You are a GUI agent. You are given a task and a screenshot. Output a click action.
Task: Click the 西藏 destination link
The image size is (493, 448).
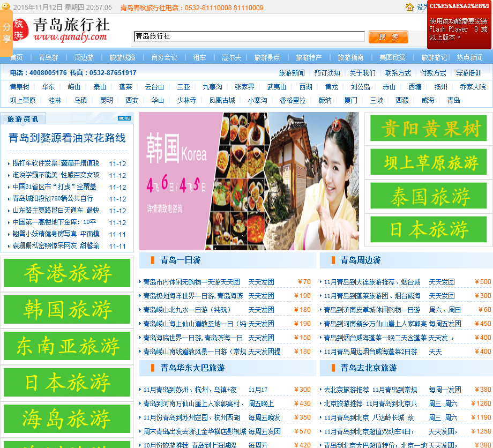coord(402,100)
